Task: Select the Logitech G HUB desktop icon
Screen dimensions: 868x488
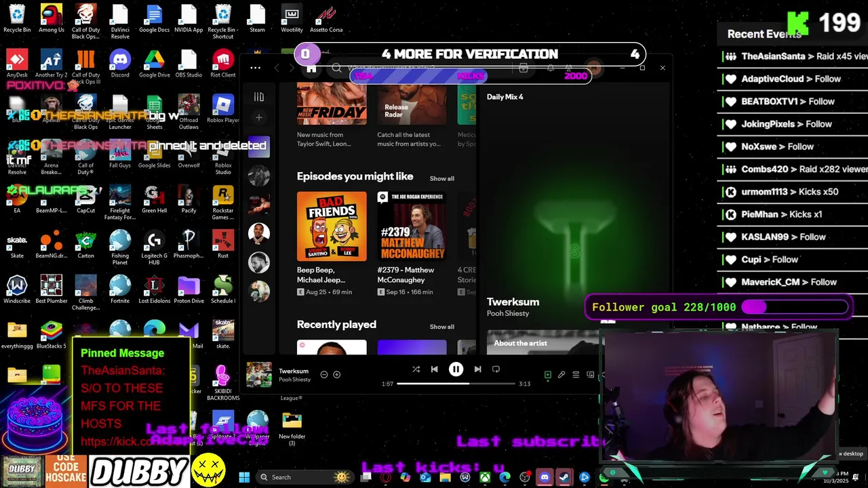Action: click(154, 248)
